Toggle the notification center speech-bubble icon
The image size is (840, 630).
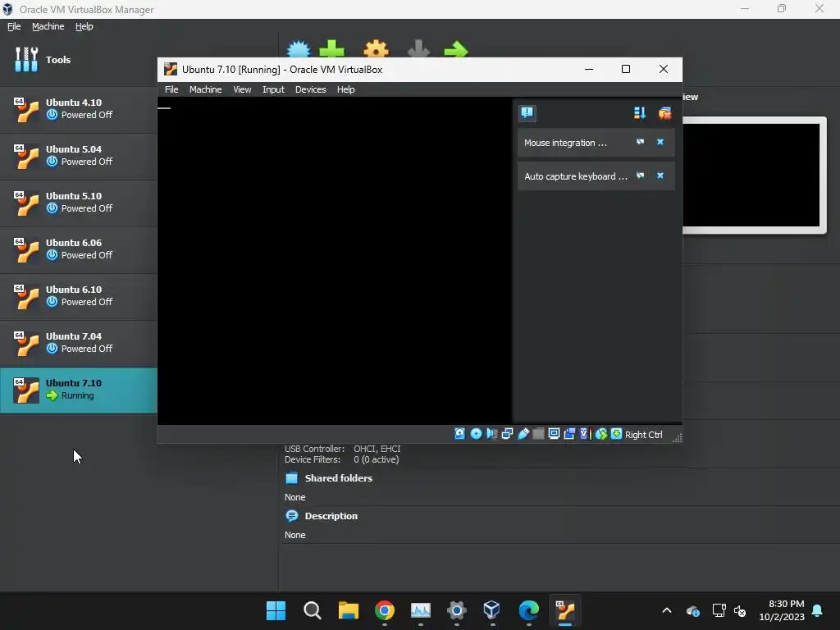coord(527,112)
